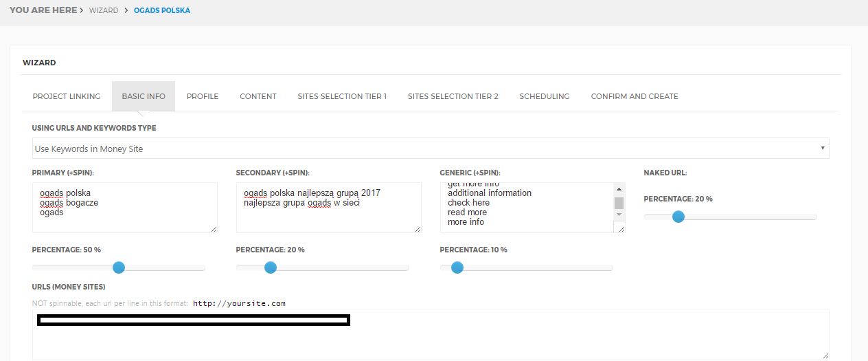Select Sites Selection Tier 2 tab
This screenshot has width=868, height=361.
tap(453, 96)
